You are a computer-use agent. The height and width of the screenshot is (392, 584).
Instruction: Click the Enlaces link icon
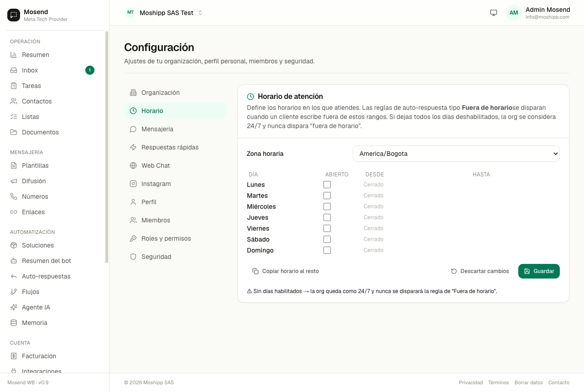tap(14, 212)
